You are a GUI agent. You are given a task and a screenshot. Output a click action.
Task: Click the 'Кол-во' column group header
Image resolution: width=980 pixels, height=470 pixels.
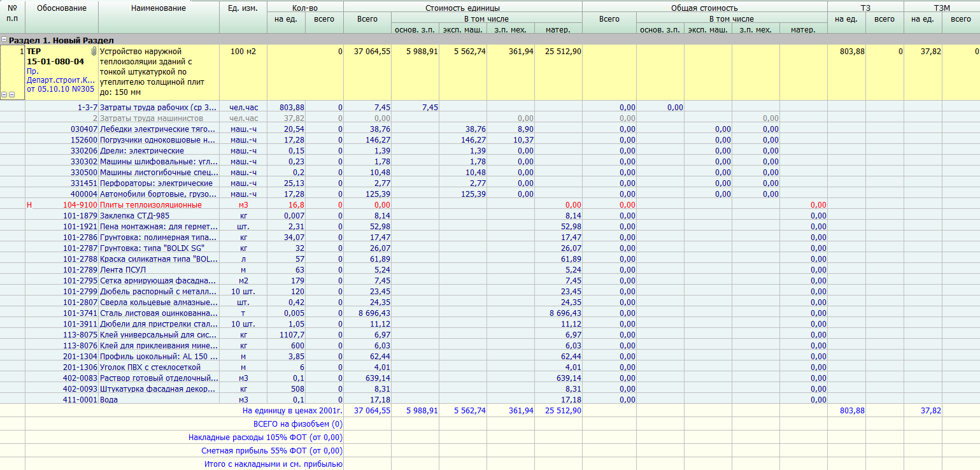point(305,8)
